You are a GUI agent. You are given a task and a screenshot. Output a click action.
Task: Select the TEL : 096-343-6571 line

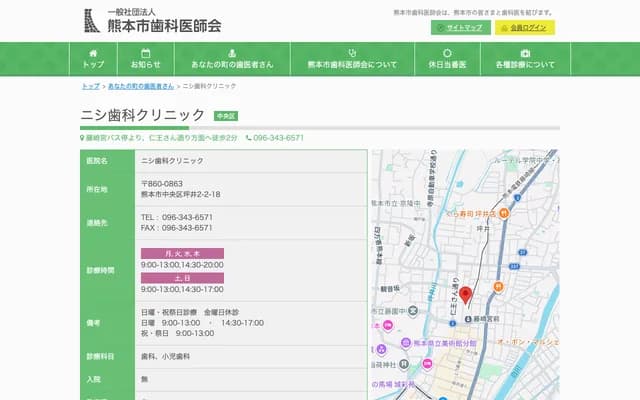[177, 217]
